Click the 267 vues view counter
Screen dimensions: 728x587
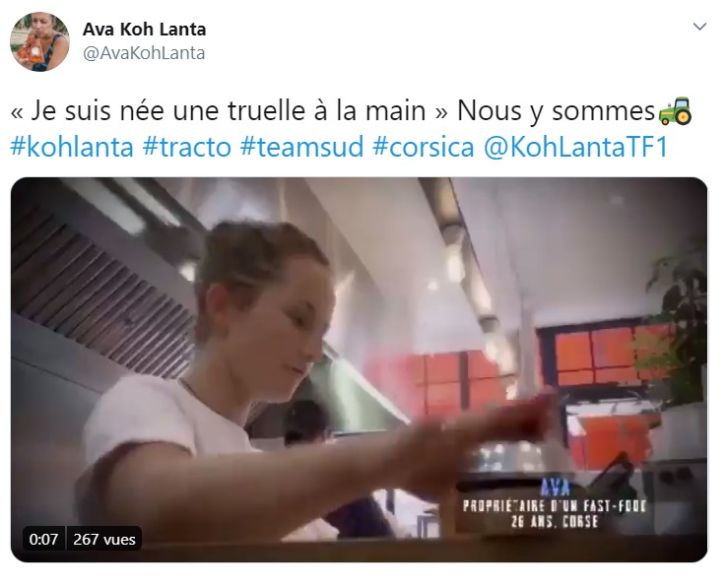click(x=104, y=539)
